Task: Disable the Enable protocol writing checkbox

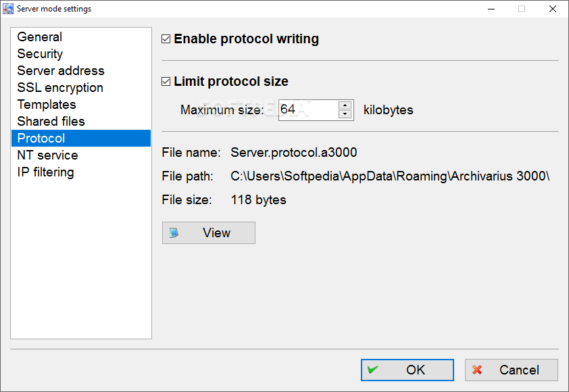Action: coord(166,39)
